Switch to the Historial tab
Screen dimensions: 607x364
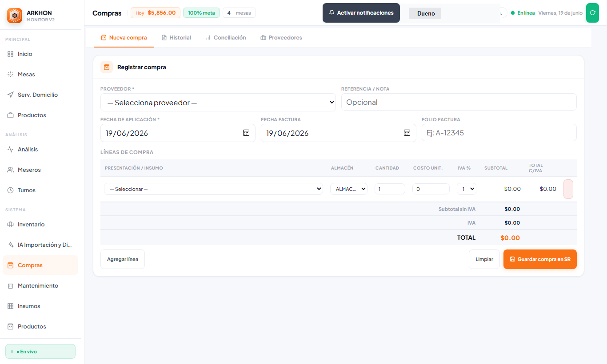[176, 38]
